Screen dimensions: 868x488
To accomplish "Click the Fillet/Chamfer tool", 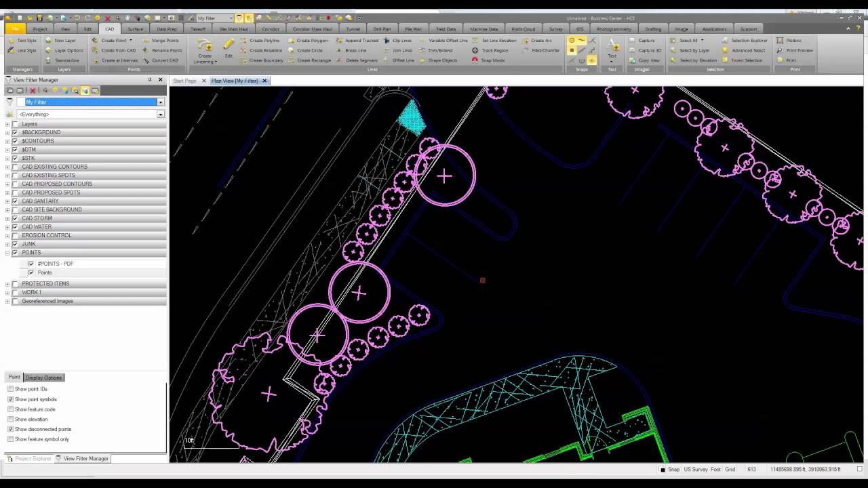I will [540, 50].
